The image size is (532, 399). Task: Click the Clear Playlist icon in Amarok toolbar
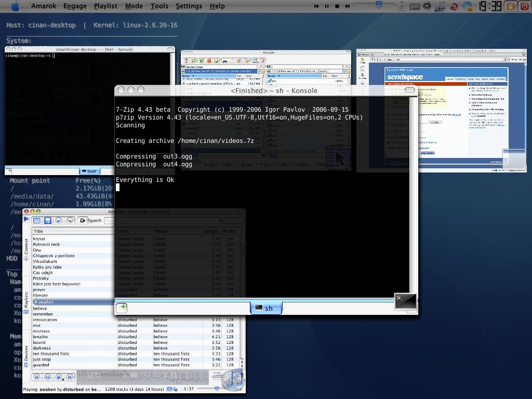coord(37,220)
